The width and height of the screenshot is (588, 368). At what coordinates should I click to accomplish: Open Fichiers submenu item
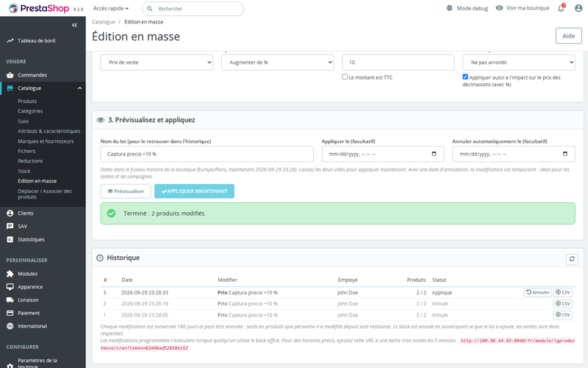pyautogui.click(x=26, y=151)
